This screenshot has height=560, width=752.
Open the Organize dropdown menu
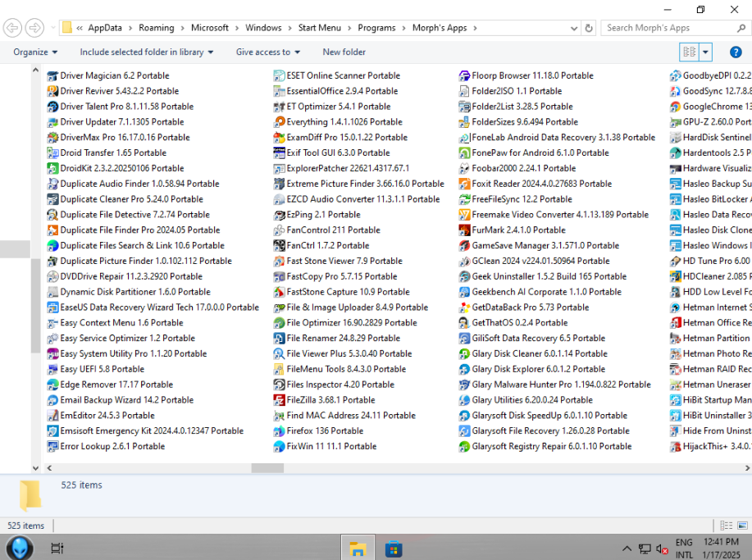[x=35, y=52]
